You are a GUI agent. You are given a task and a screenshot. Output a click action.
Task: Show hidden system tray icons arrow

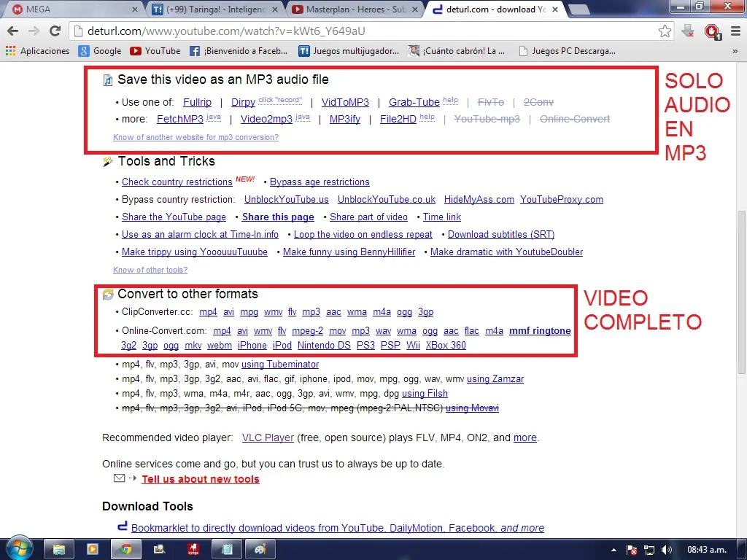614,550
